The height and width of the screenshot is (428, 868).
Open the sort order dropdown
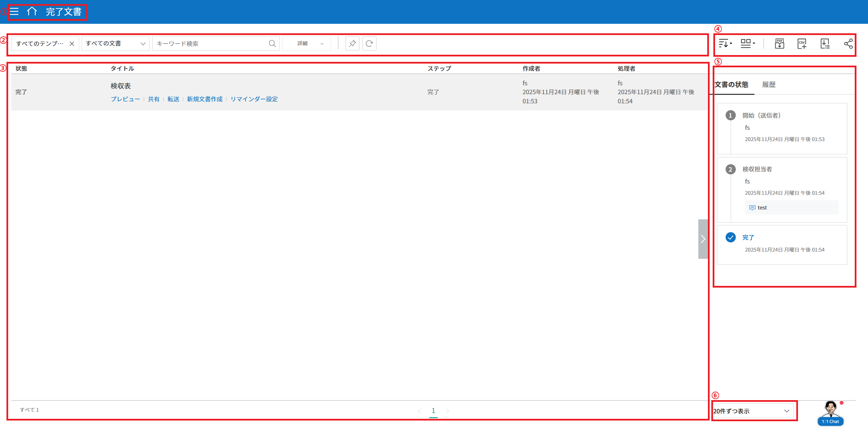(725, 44)
